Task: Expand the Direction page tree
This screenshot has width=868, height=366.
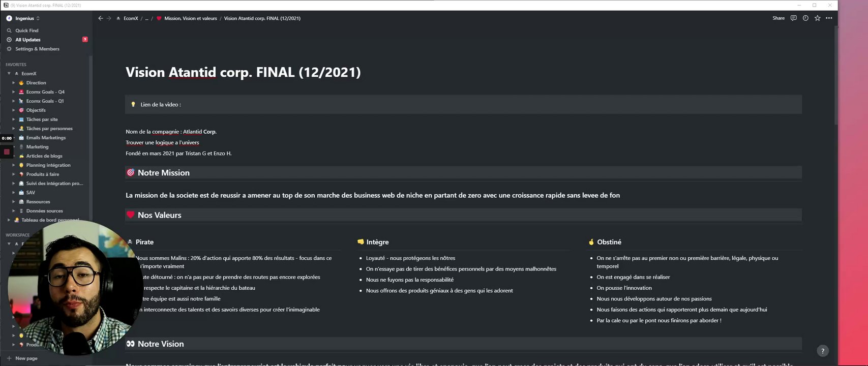Action: tap(14, 83)
